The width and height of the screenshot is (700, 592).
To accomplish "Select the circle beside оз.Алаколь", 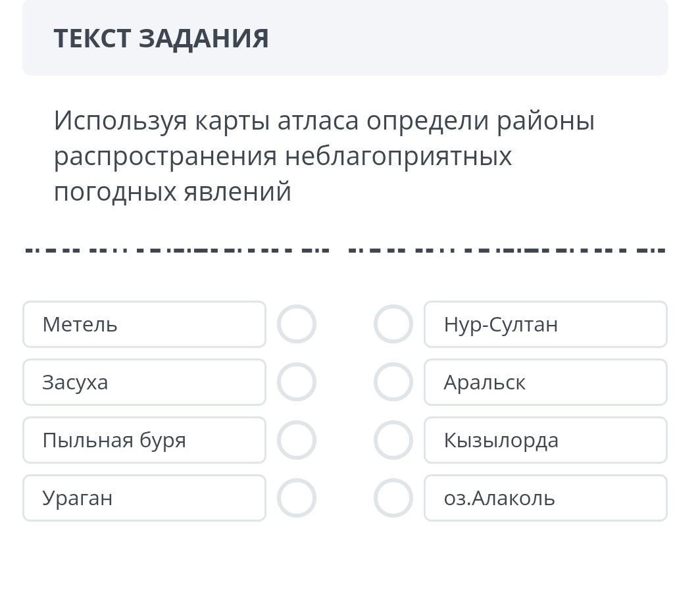I will tap(393, 498).
